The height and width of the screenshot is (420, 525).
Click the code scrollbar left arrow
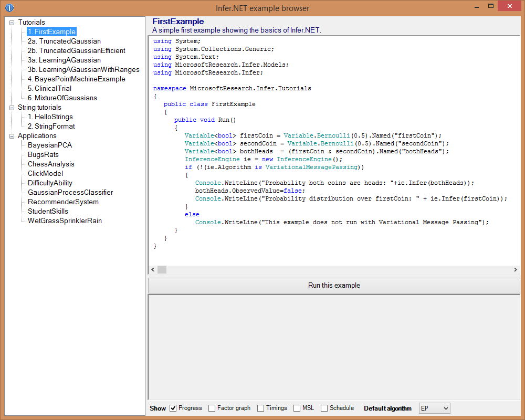tap(153, 270)
